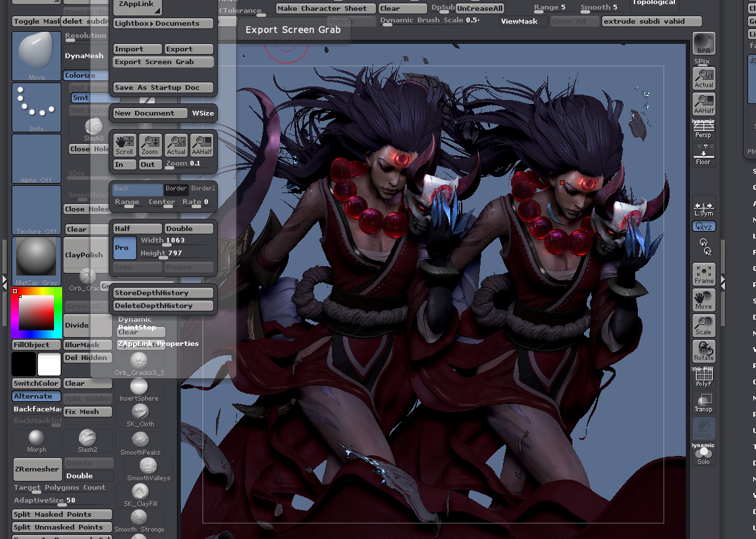Click StoreDepthHistory button

tap(163, 293)
